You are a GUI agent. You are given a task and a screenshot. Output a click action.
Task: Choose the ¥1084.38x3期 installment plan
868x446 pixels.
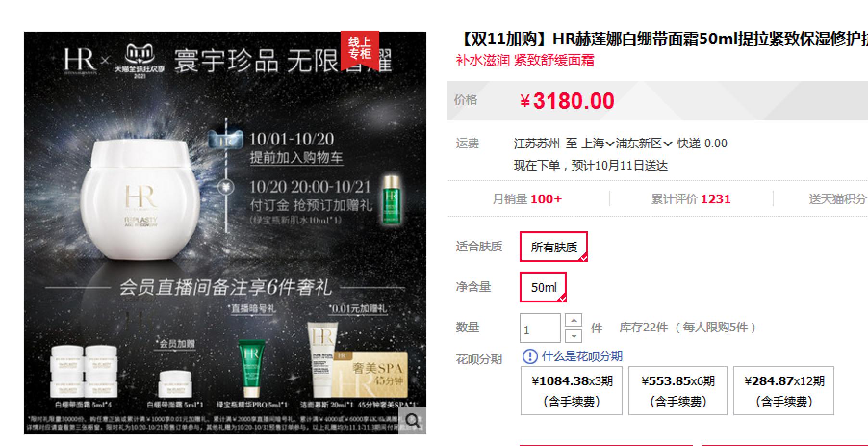tap(572, 391)
